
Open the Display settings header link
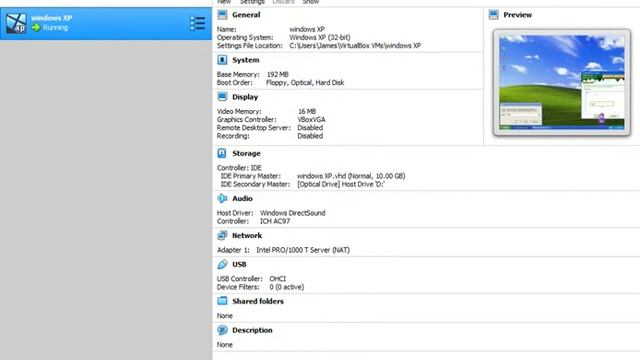(245, 97)
